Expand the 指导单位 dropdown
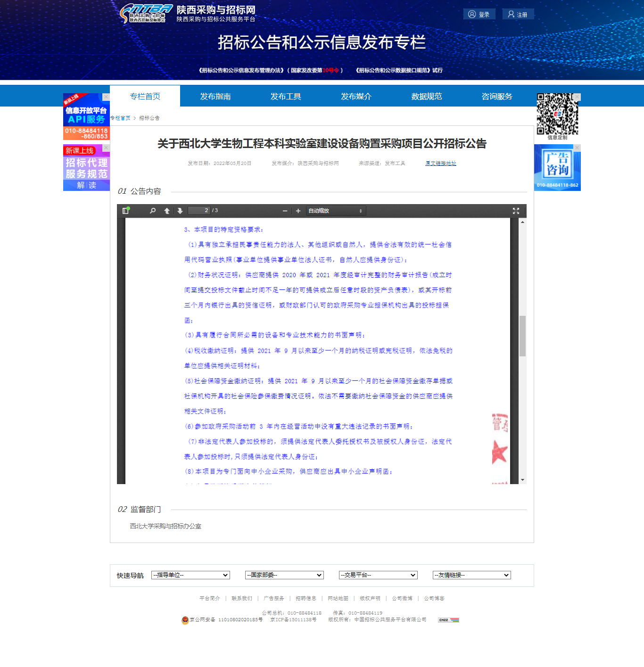Screen dimensions: 644x667 [190, 575]
